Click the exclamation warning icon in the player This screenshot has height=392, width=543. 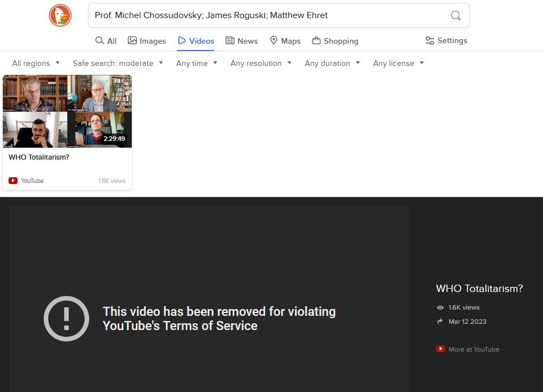(66, 319)
